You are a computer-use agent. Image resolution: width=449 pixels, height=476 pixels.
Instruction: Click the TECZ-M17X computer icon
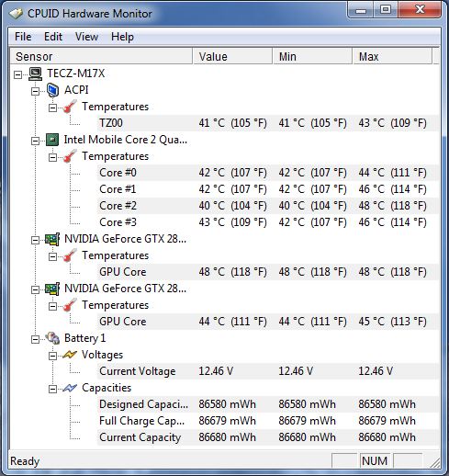pyautogui.click(x=35, y=74)
